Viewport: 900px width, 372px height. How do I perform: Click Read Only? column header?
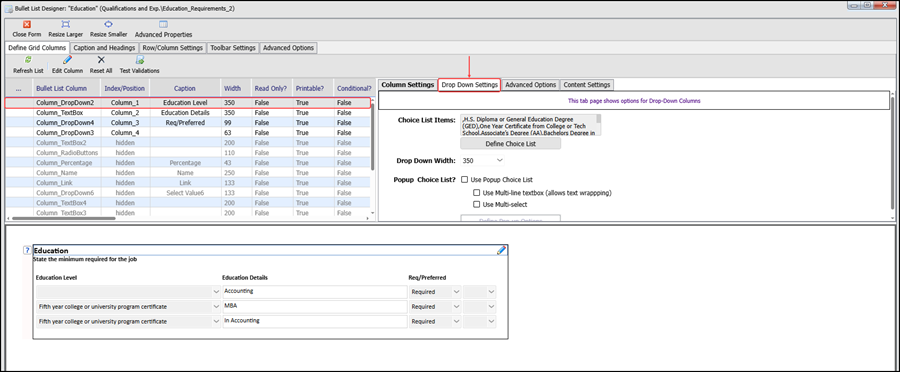pyautogui.click(x=271, y=88)
